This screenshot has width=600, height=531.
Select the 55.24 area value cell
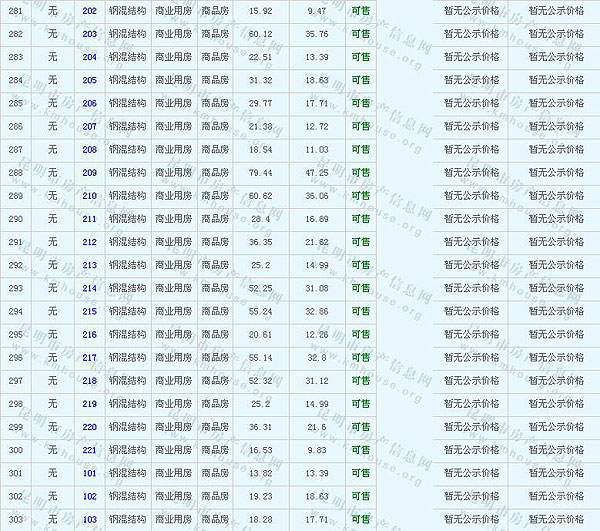pos(260,312)
